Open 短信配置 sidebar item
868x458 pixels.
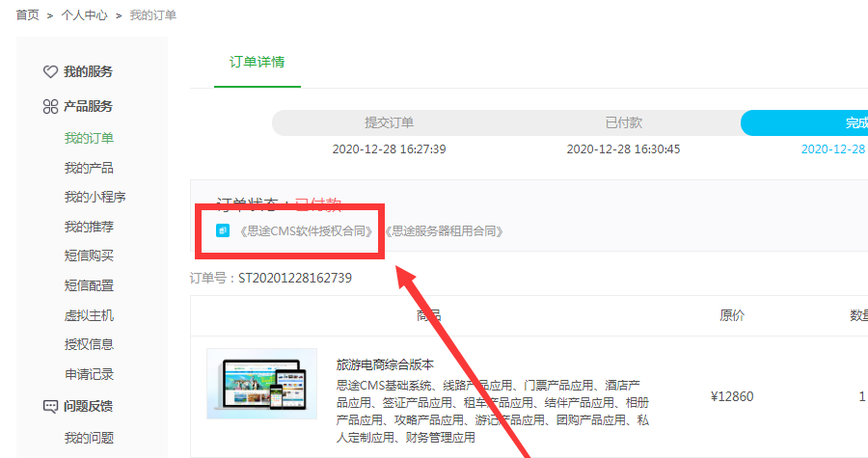coord(89,286)
